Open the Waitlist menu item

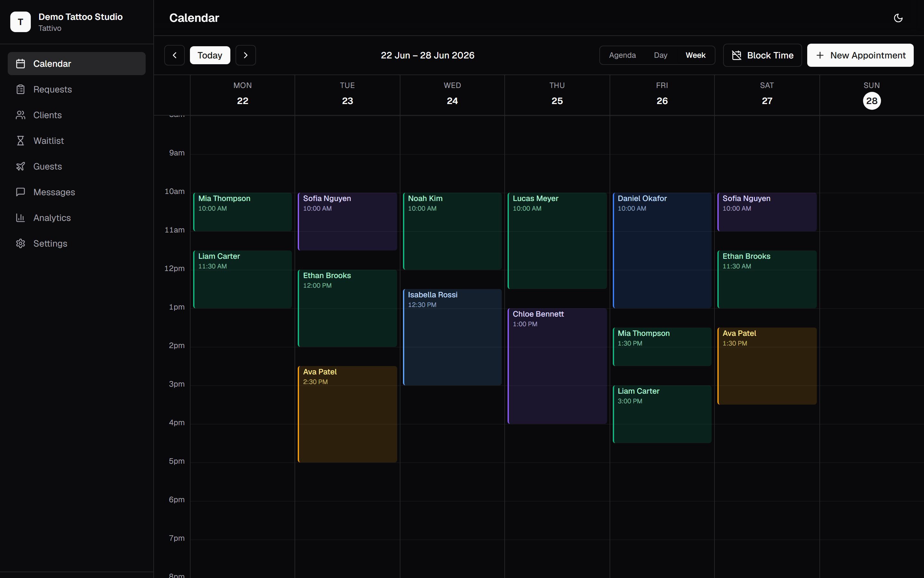tap(76, 141)
